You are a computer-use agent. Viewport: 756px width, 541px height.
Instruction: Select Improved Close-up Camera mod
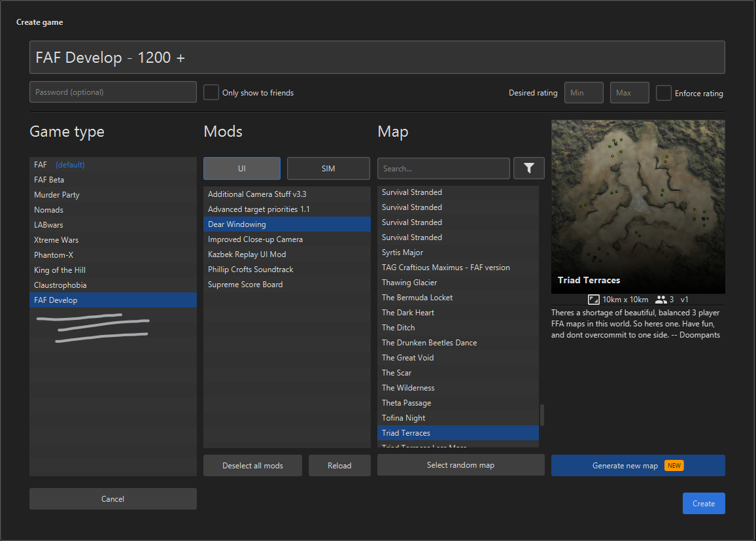287,239
